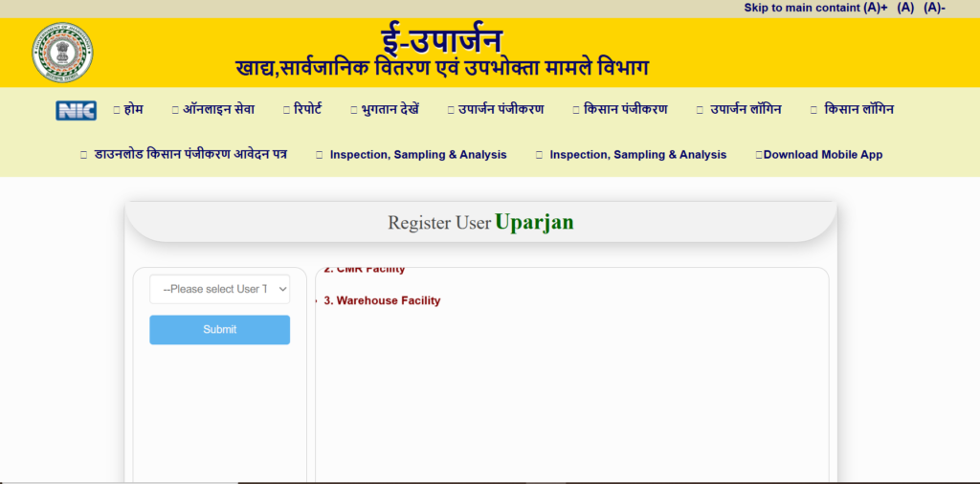The image size is (980, 484).
Task: Increase font size with (A)+
Action: (875, 8)
